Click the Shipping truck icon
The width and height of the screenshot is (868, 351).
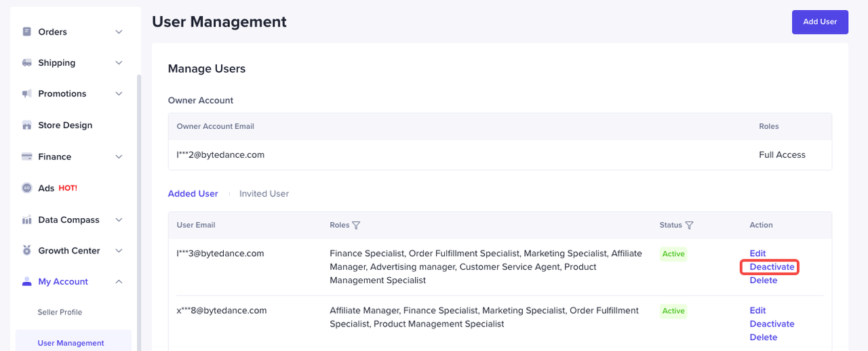27,63
